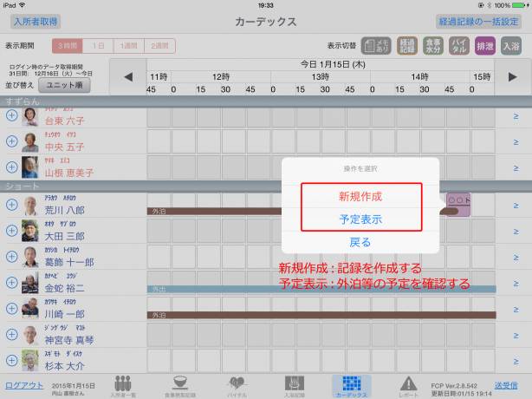The image size is (532, 399).
Task: Click the ログアウト link
Action: (23, 385)
